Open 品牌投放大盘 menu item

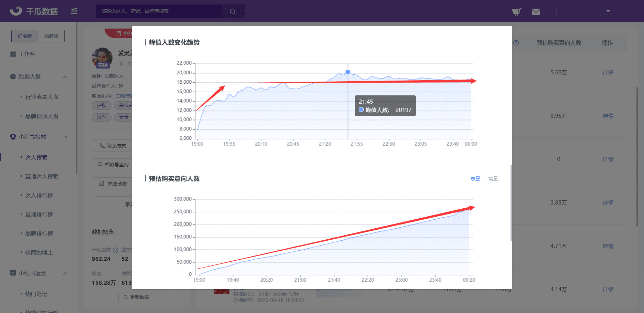coord(42,116)
